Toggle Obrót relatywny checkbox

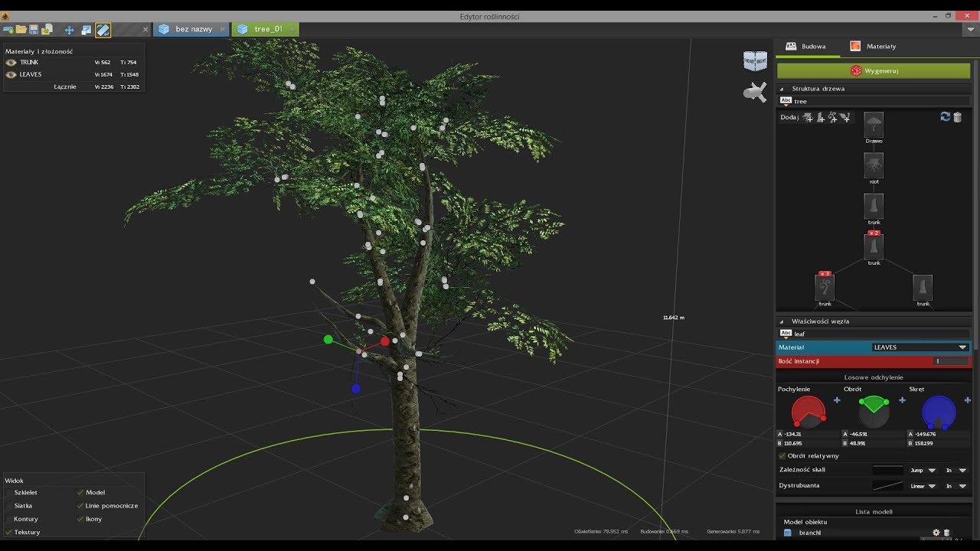[782, 455]
